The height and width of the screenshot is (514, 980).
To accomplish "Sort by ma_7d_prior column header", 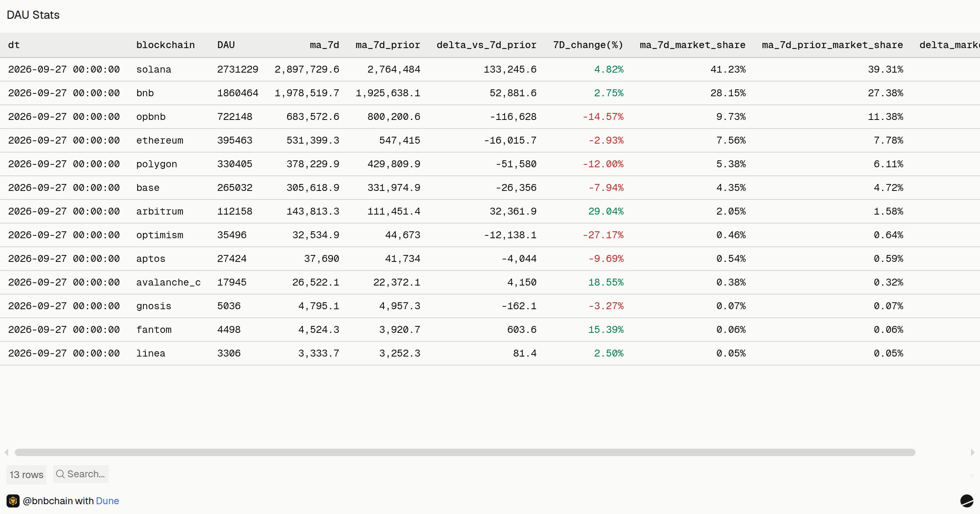I will (x=388, y=45).
